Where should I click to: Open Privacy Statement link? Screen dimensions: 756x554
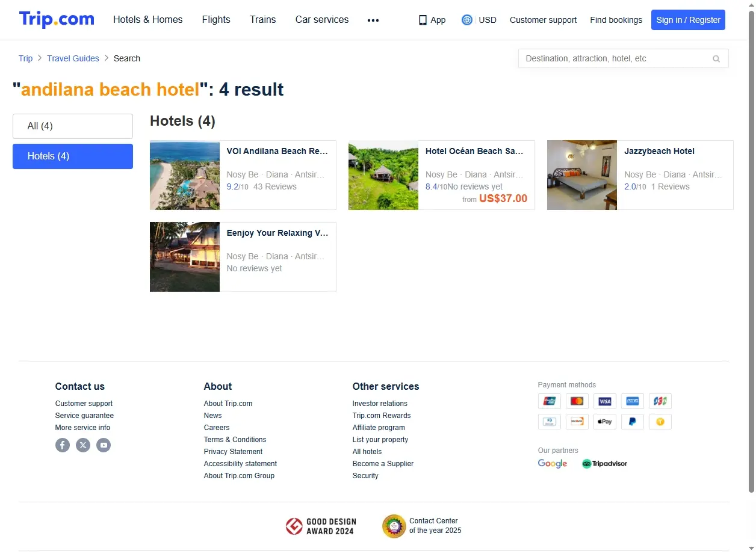[x=233, y=452]
